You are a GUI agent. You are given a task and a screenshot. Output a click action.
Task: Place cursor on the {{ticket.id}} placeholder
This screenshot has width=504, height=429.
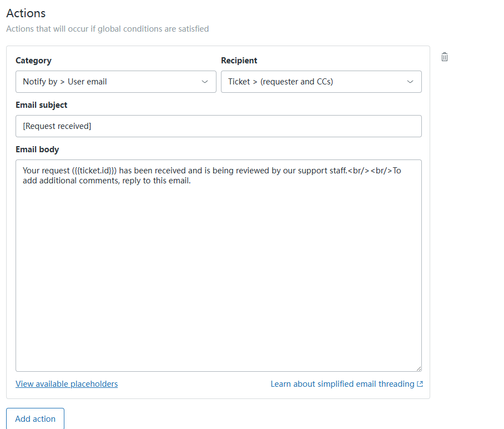point(95,171)
